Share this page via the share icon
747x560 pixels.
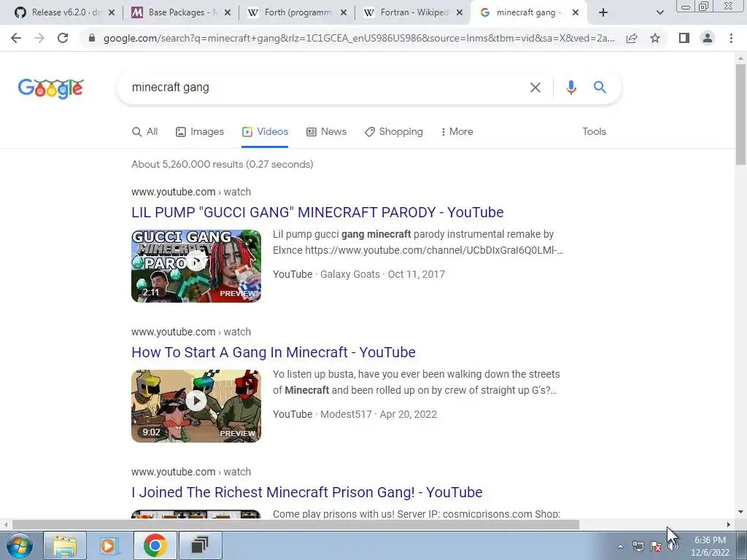pyautogui.click(x=632, y=38)
